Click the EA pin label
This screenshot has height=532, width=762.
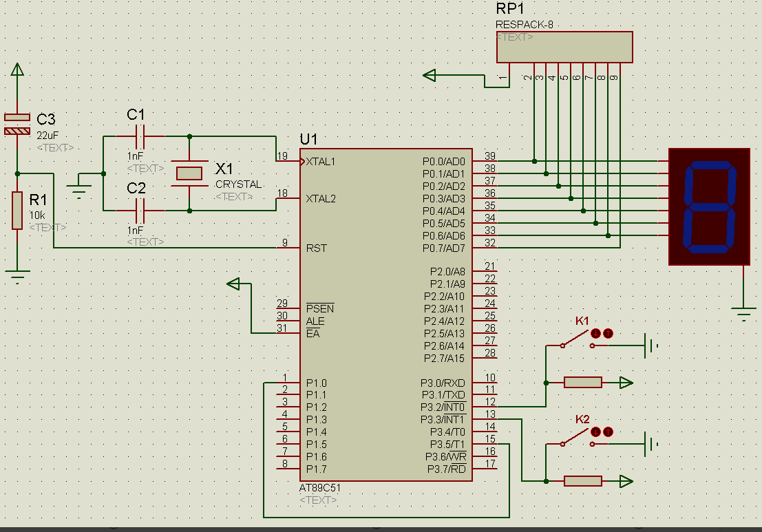point(313,334)
